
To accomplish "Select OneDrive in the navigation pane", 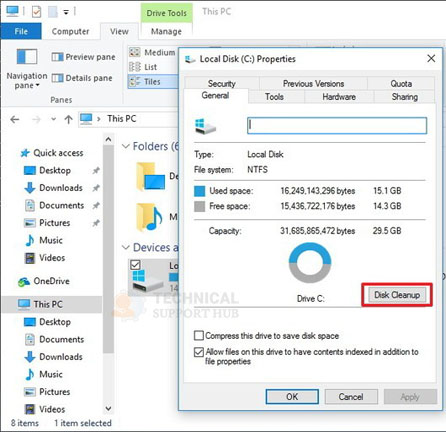I will point(44,281).
